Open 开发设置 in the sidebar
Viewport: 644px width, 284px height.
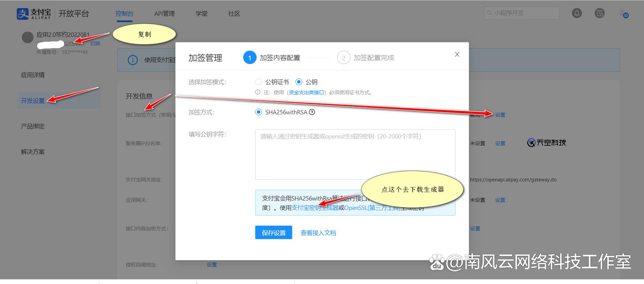(59, 101)
